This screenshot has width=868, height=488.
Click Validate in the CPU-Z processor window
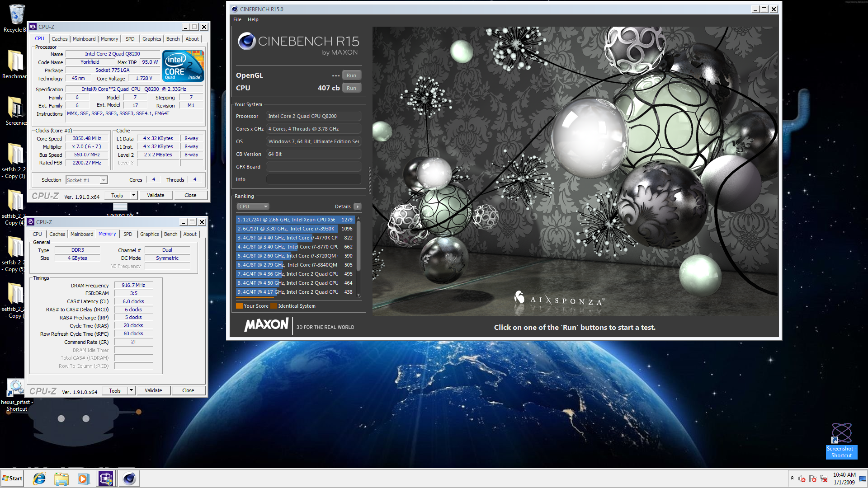pos(156,195)
